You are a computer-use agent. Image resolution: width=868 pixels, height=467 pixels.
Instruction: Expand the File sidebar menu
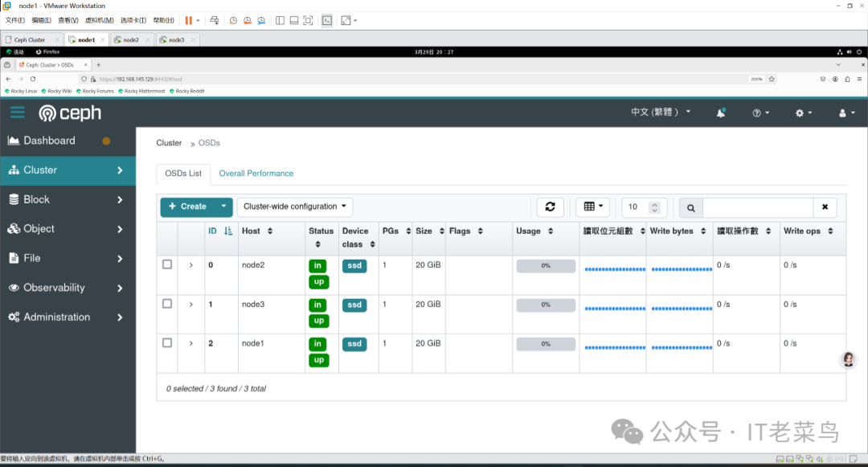tap(68, 258)
